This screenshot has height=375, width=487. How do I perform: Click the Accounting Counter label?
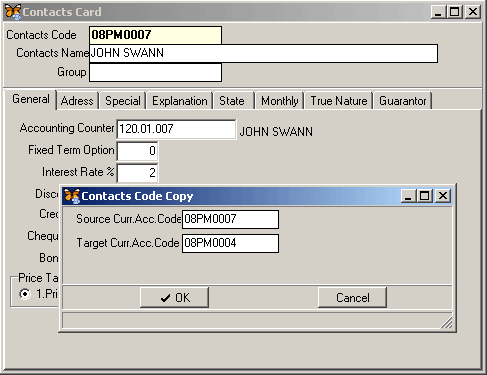(67, 128)
